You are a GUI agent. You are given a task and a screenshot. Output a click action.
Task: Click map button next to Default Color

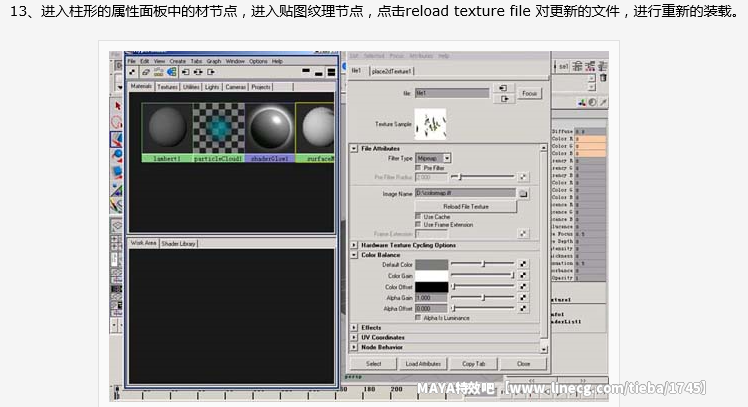click(523, 264)
